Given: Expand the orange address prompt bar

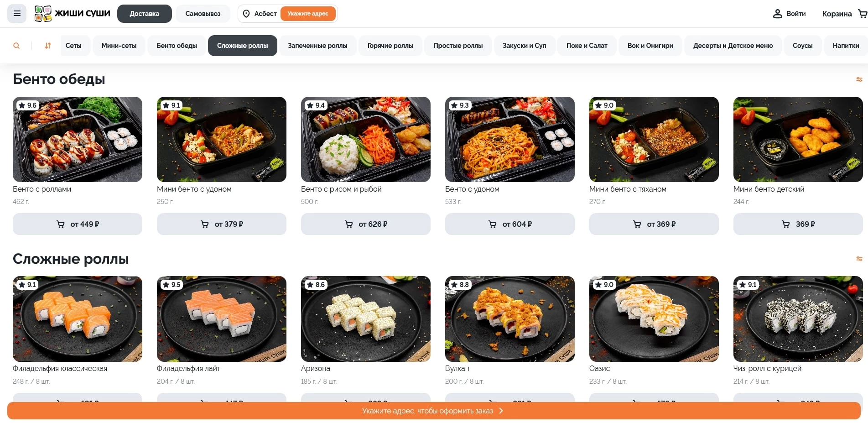Looking at the screenshot, I should point(434,411).
